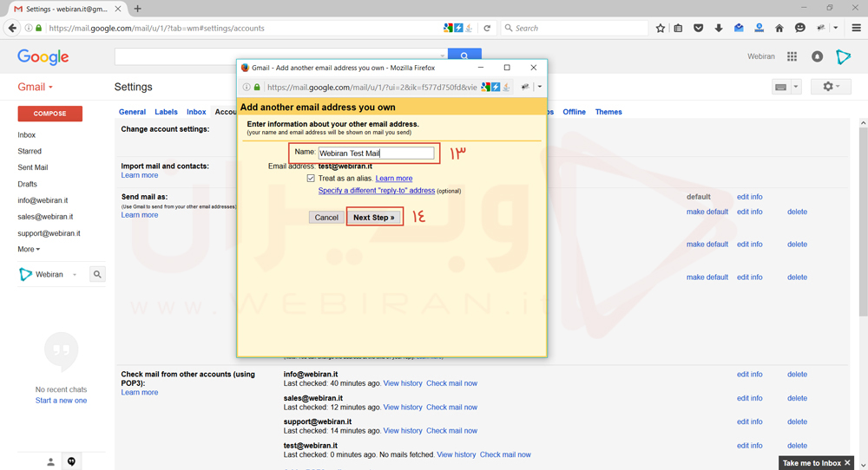The width and height of the screenshot is (868, 470).
Task: Open the input tools keyboard dropdown arrow
Action: [x=796, y=88]
